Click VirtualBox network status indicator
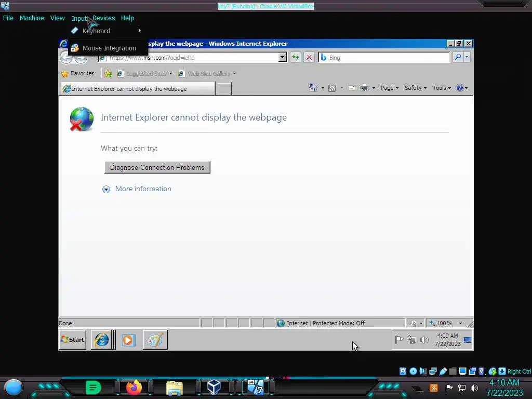The height and width of the screenshot is (399, 532). [x=433, y=371]
